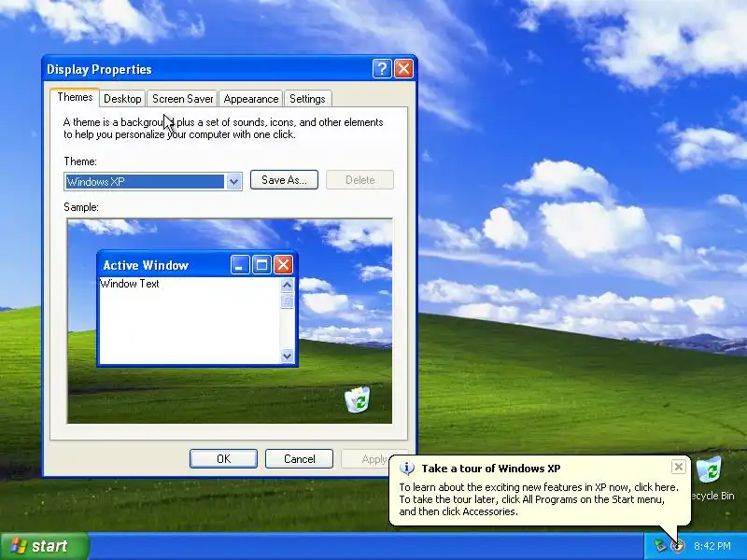Click the sample window scroll-down arrow
This screenshot has width=747, height=560.
pyautogui.click(x=287, y=356)
